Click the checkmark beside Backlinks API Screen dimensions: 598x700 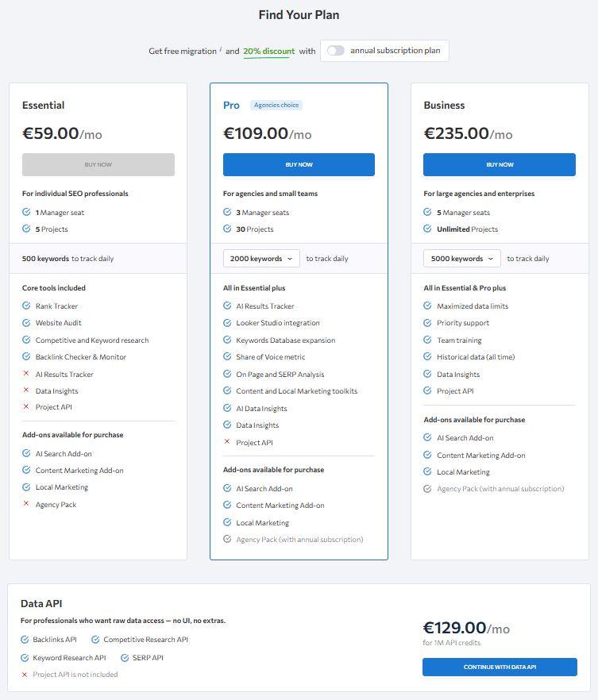(x=25, y=638)
